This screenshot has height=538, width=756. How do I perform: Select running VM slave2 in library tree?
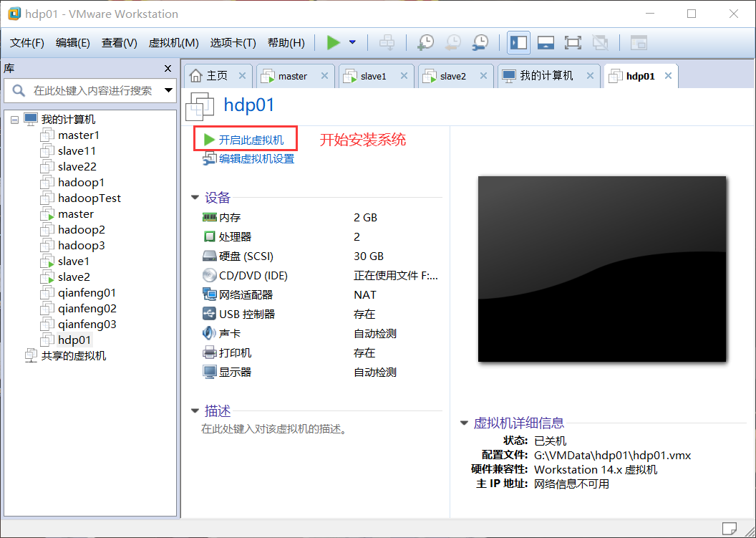(74, 277)
